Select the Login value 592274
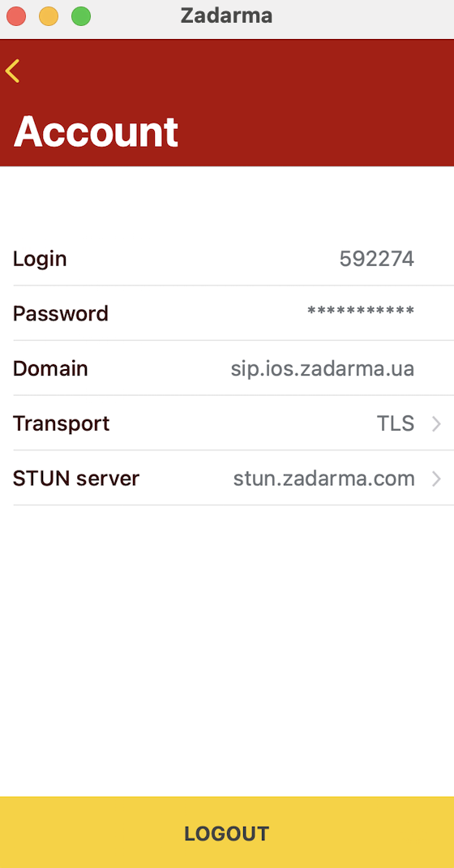 pyautogui.click(x=377, y=259)
